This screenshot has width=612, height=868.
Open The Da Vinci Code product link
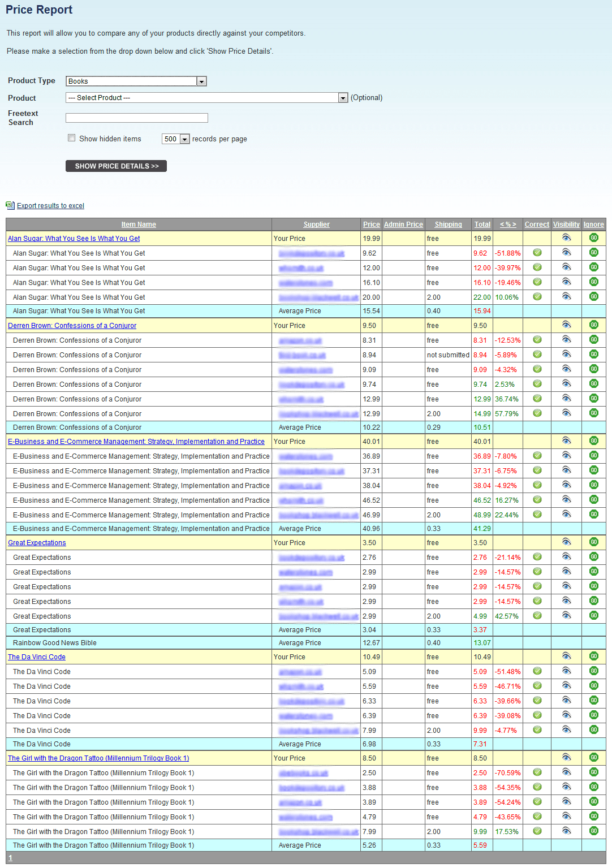[x=36, y=657]
